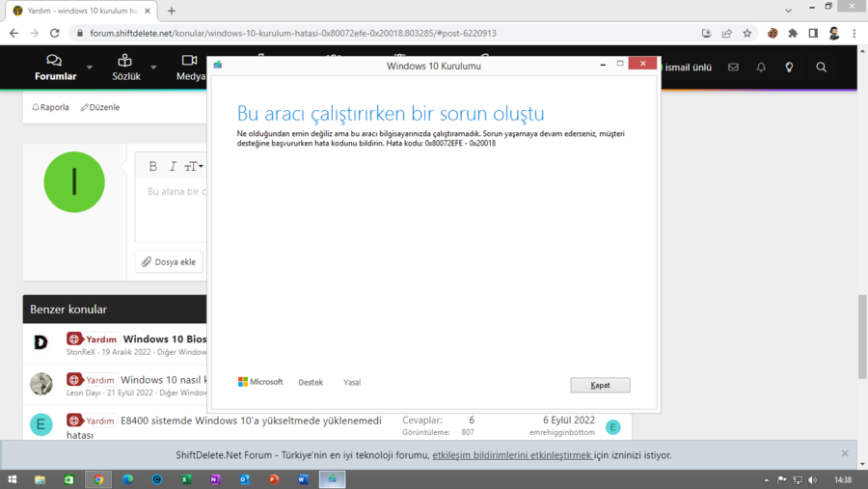
Task: Click the Düzenle link on the post
Action: 100,107
